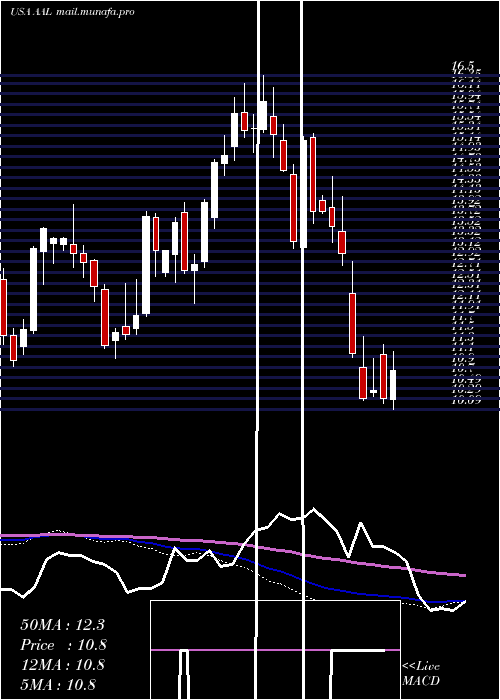Click the '12MA : 10.8' label

[62, 665]
